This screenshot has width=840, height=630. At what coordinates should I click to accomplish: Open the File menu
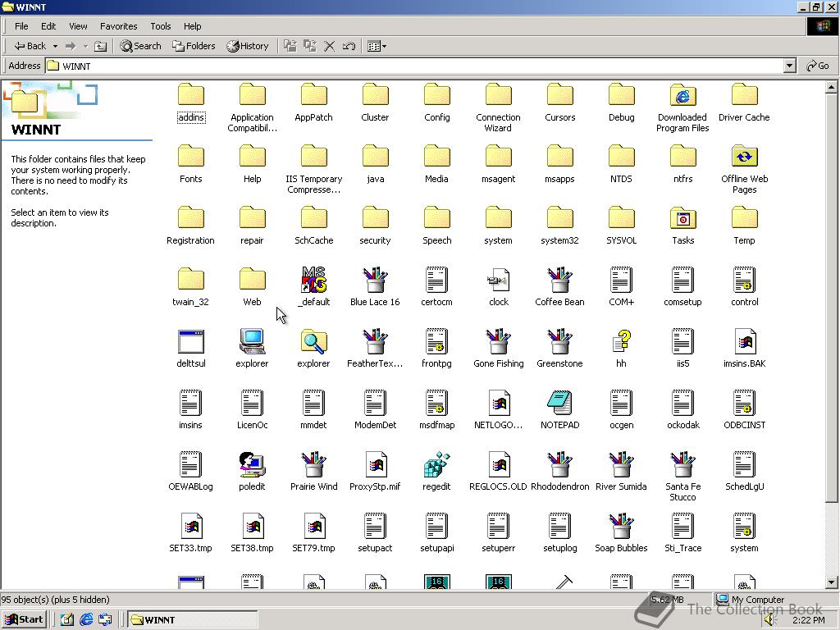pos(21,26)
